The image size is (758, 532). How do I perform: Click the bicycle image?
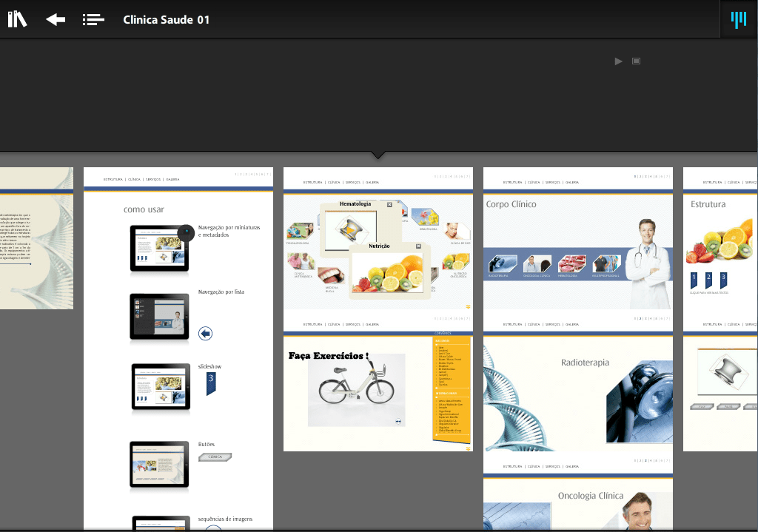click(356, 390)
